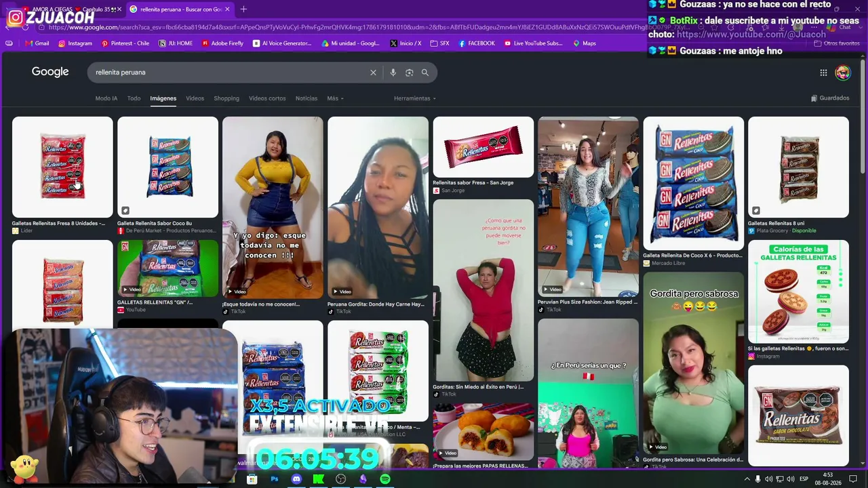Open Photoshop from the taskbar
Viewport: 868px width, 488px height.
click(274, 479)
